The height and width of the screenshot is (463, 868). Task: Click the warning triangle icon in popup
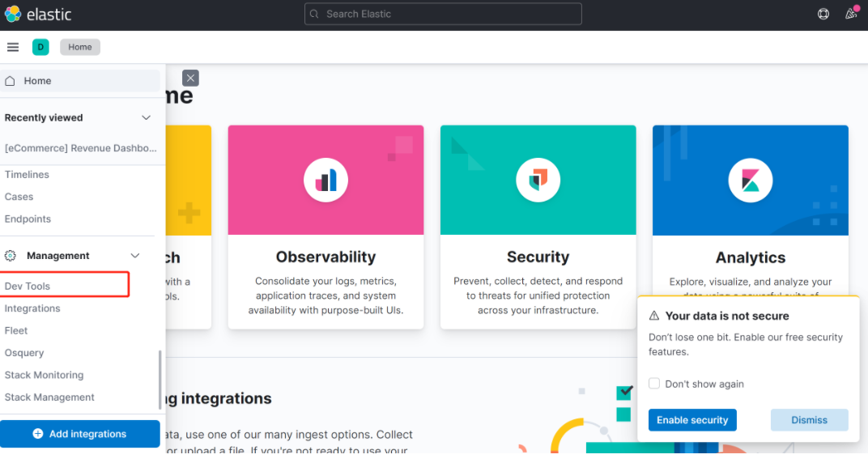tap(653, 316)
